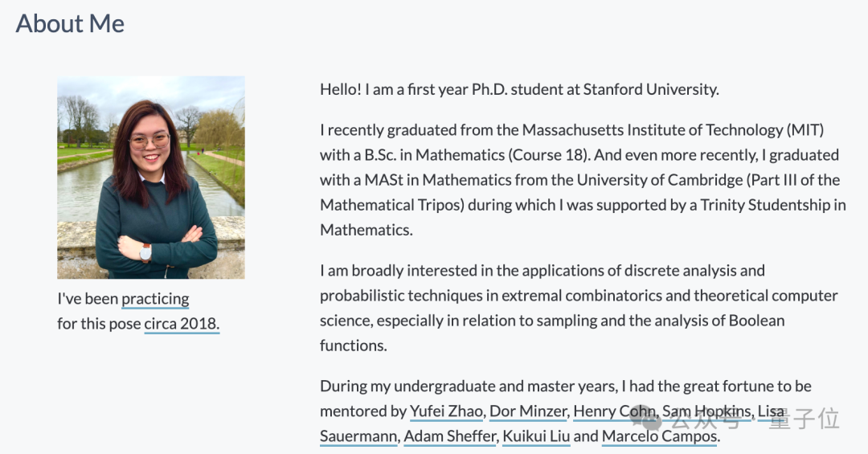Click the profile photo by the canal
This screenshot has width=868, height=454.
(151, 178)
